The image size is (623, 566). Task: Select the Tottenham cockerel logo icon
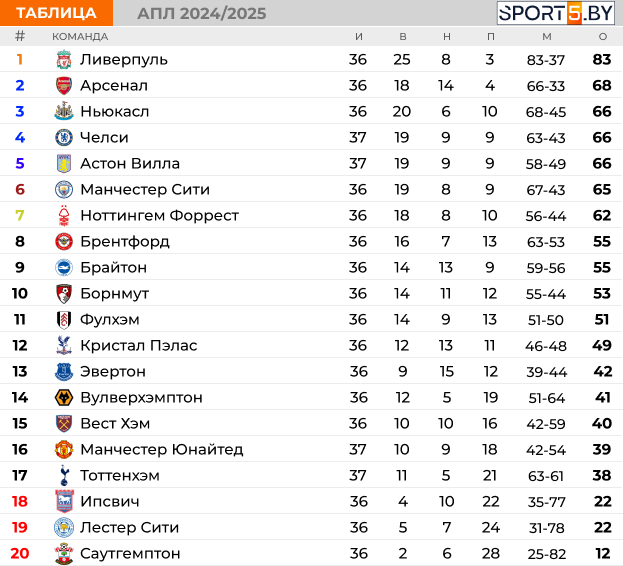64,475
